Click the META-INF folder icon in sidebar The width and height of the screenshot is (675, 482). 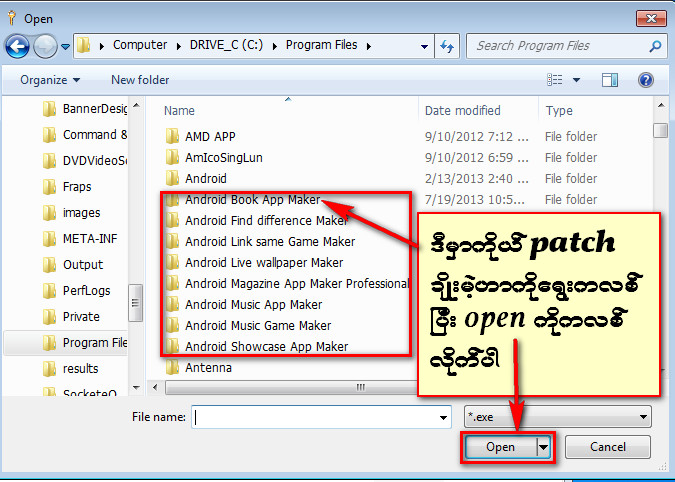pos(49,238)
